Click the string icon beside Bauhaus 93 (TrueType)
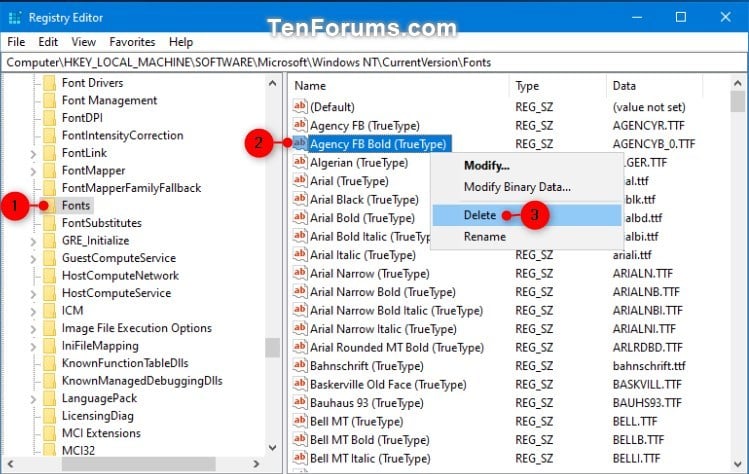749x474 pixels. click(300, 402)
